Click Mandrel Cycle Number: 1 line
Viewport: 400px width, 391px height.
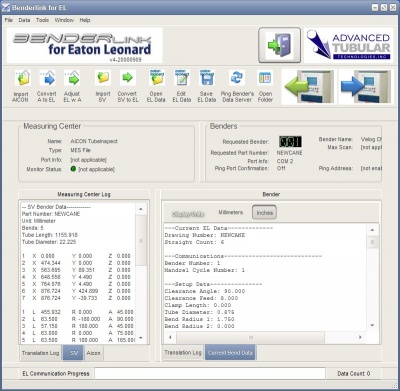tap(205, 270)
